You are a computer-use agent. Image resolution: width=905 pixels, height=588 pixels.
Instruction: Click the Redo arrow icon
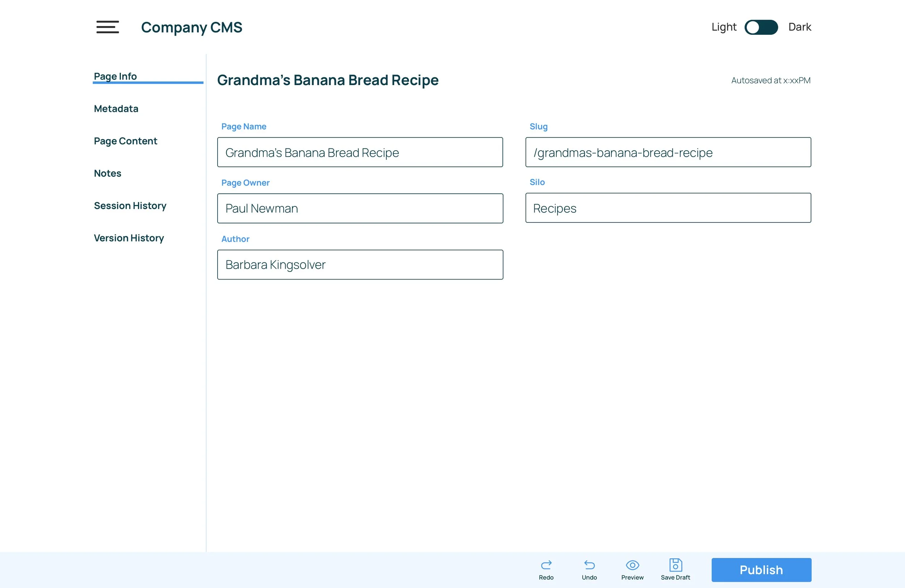(546, 565)
